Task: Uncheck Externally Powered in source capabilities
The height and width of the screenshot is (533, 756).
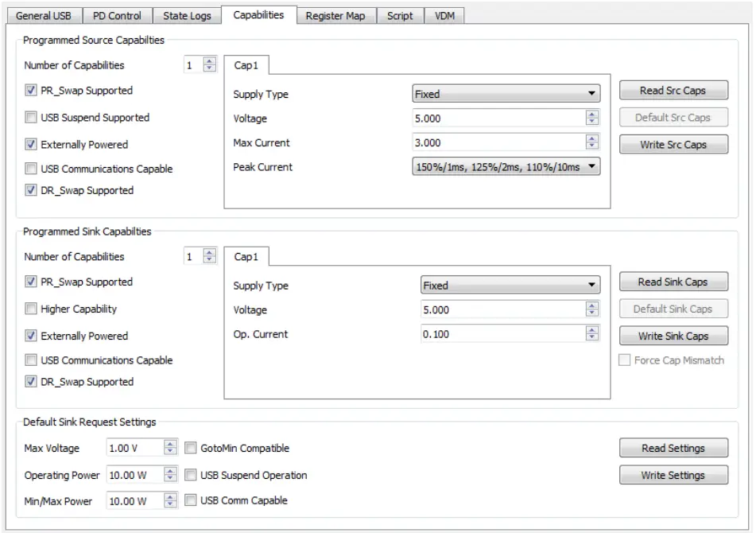Action: 31,145
